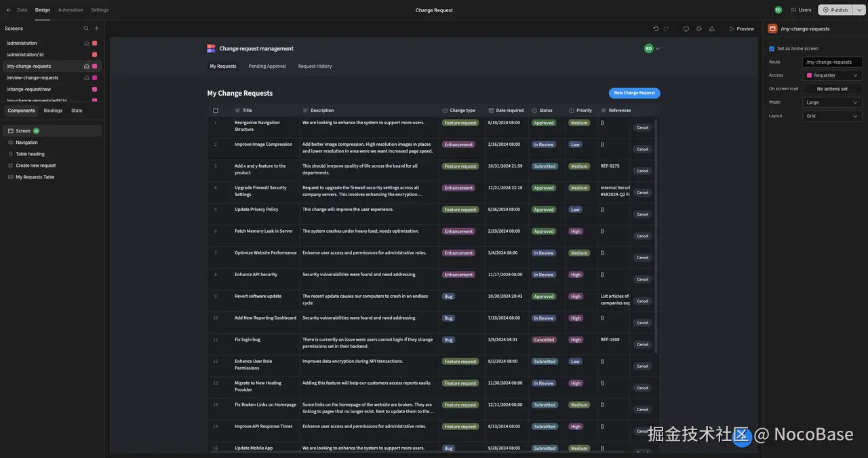Screen dimensions: 868x458
Task: Switch to the Automation tab
Action: click(x=71, y=10)
